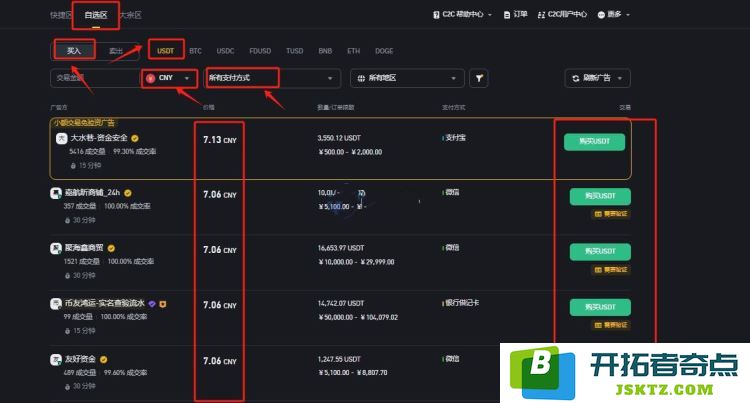Click the 银行借记卡 payment method label
The height and width of the screenshot is (403, 750).
pos(461,303)
